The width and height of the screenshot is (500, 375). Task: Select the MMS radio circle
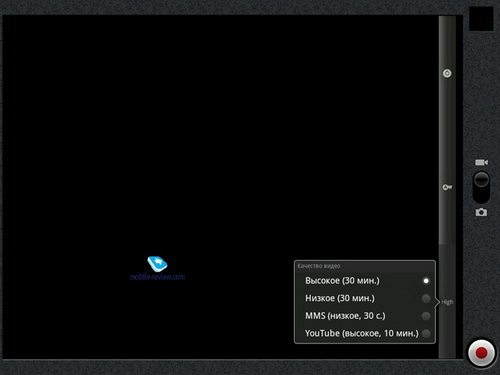(x=426, y=316)
